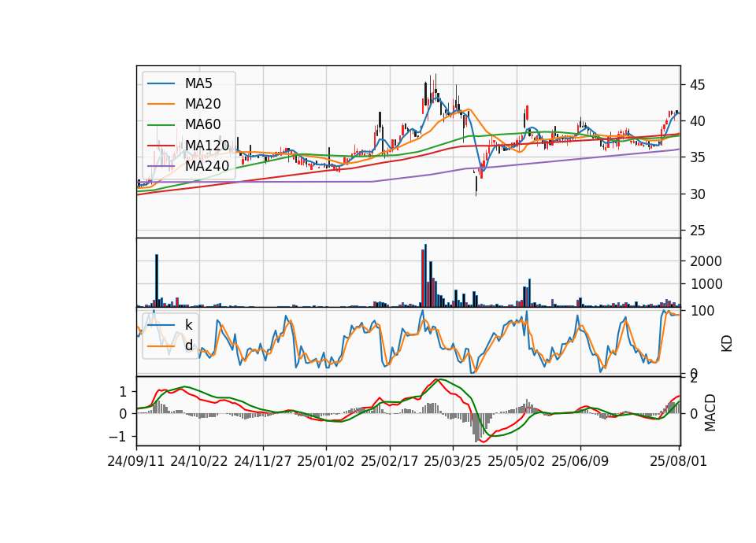Click the 24/09/11 date label
This screenshot has width=756, height=543.
[x=136, y=461]
